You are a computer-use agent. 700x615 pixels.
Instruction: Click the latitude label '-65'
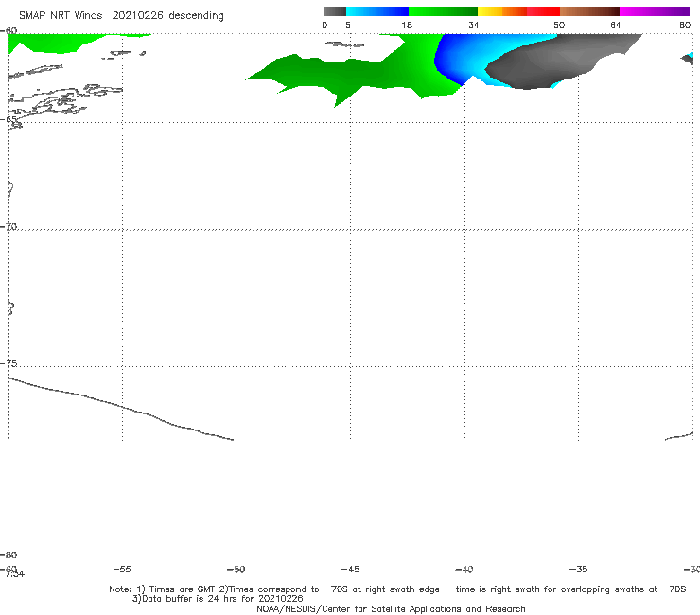coord(9,119)
